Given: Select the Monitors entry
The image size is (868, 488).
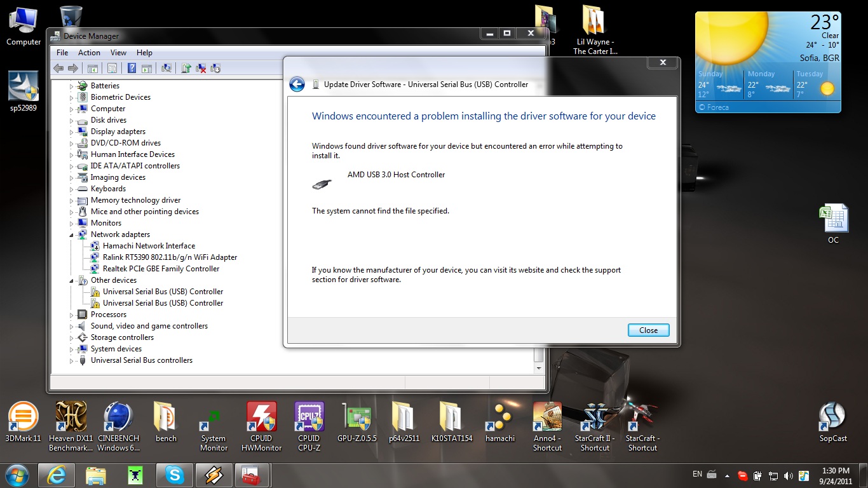Looking at the screenshot, I should tap(105, 223).
